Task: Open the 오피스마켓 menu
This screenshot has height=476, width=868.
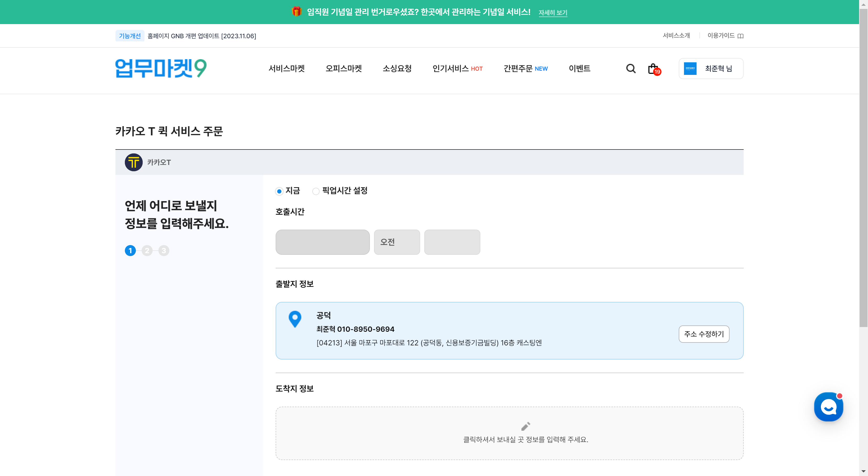Action: pos(344,68)
